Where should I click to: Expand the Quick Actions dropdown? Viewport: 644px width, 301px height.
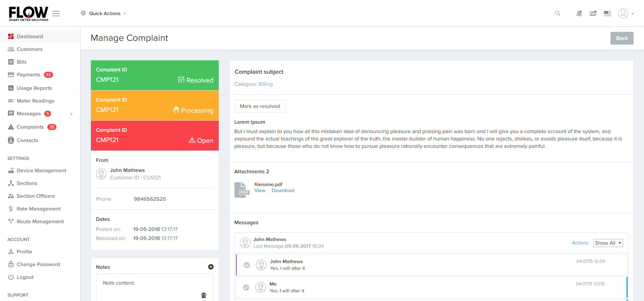103,13
